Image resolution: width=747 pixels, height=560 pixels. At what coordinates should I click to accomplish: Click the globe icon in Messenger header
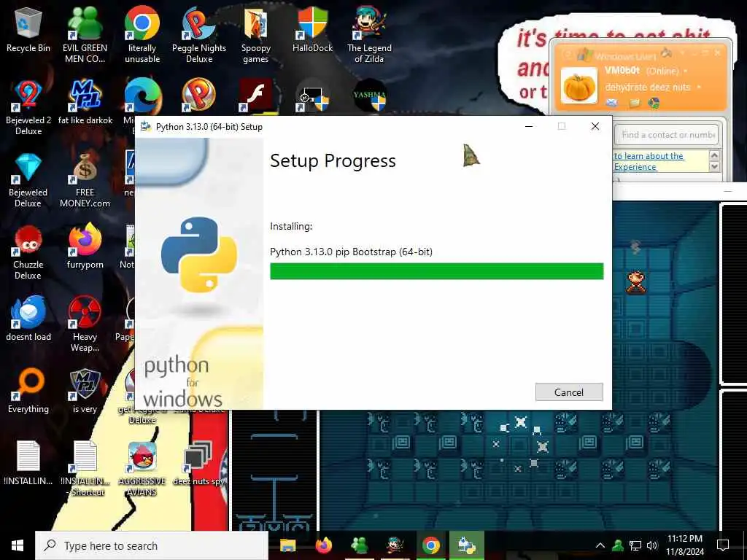click(x=654, y=102)
